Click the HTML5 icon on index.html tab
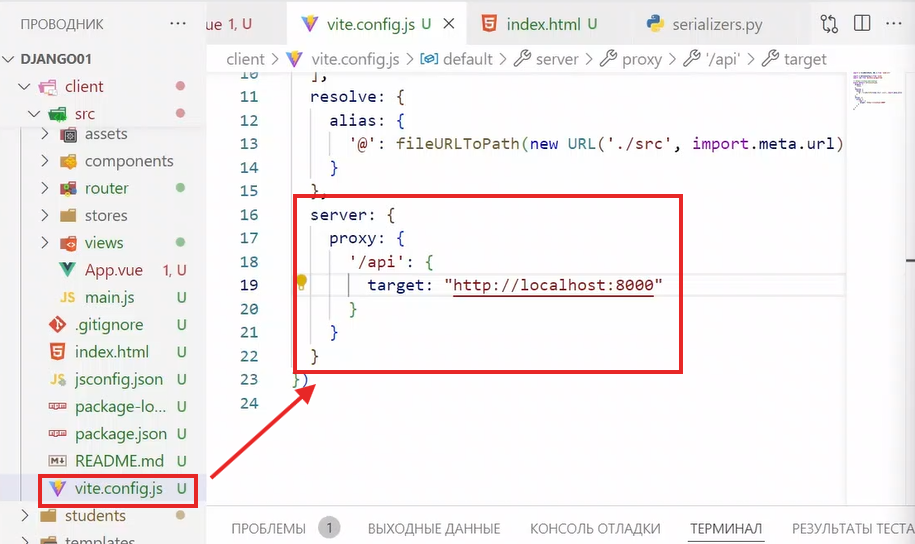 click(489, 23)
